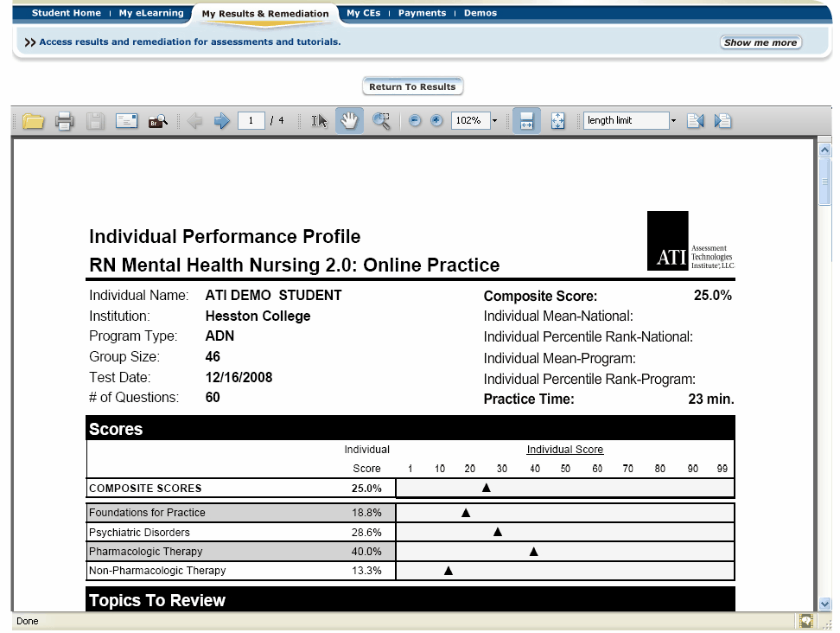The height and width of the screenshot is (633, 840).
Task: Print the performance profile document
Action: tap(64, 121)
